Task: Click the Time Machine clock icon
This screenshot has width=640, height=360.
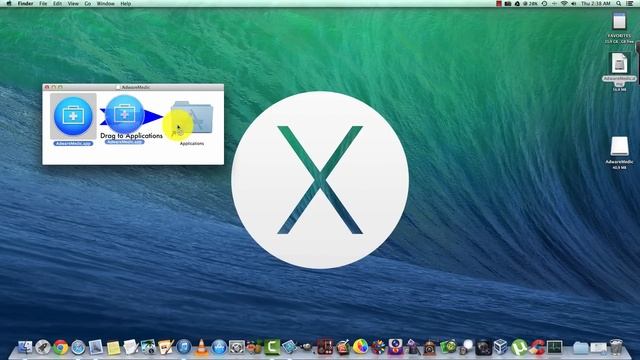Action: click(544, 3)
